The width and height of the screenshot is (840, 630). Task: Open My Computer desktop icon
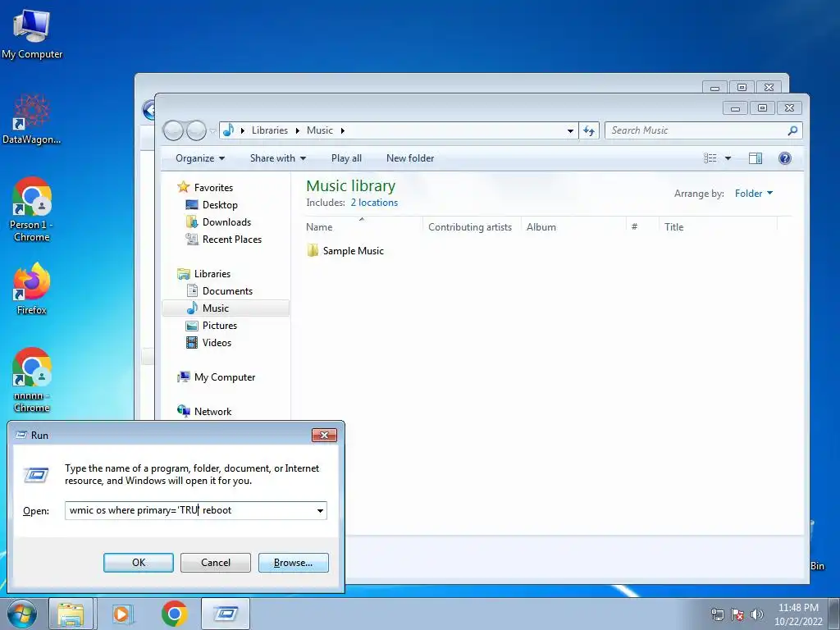[x=32, y=34]
